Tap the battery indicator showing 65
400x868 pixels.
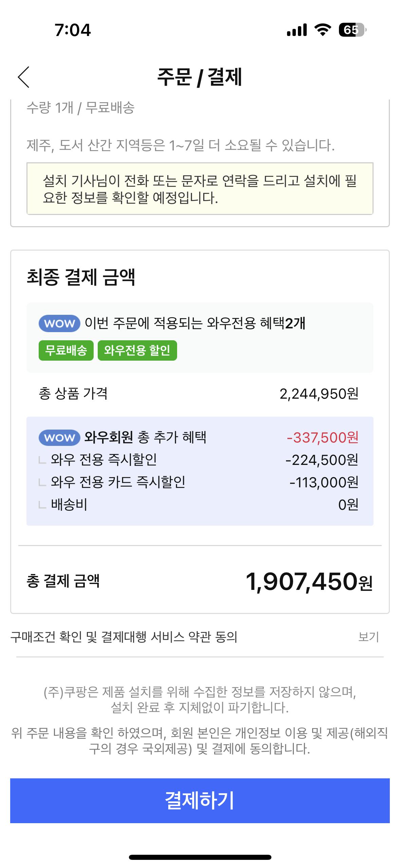point(352,30)
